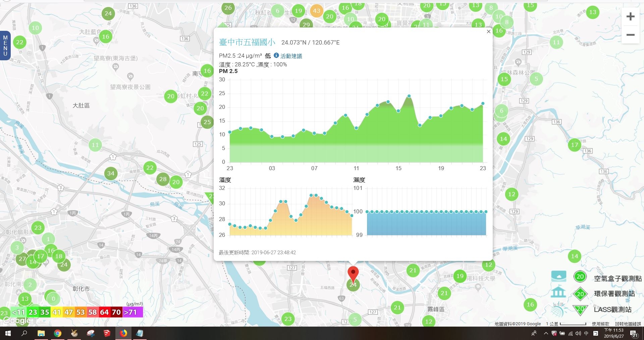The width and height of the screenshot is (644, 340).
Task: Open battery status tray icon
Action: point(562,333)
